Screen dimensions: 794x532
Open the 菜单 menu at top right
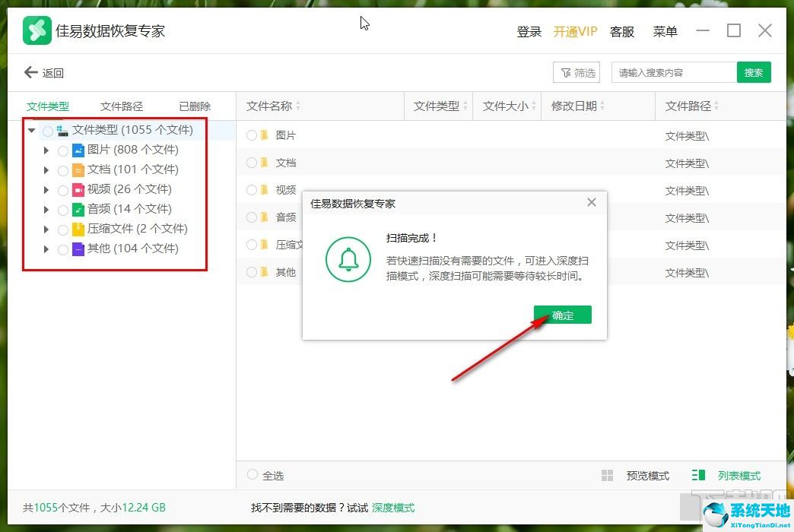[665, 31]
